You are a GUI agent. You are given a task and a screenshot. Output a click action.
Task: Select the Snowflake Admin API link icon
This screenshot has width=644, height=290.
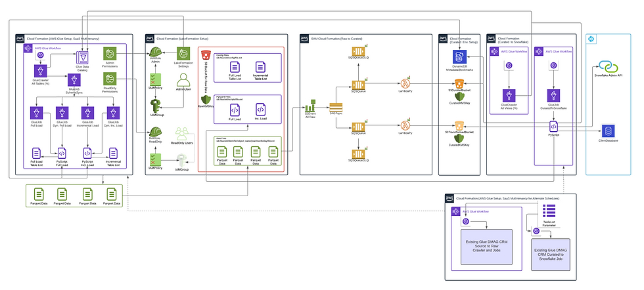[x=609, y=66]
